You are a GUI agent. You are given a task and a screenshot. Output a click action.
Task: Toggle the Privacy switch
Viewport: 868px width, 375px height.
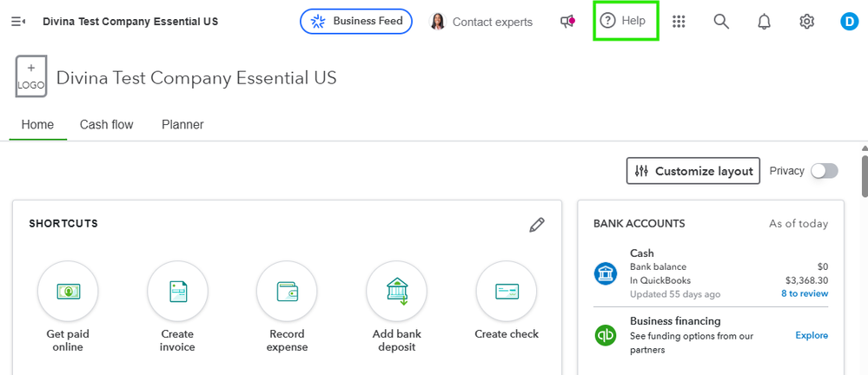(825, 171)
